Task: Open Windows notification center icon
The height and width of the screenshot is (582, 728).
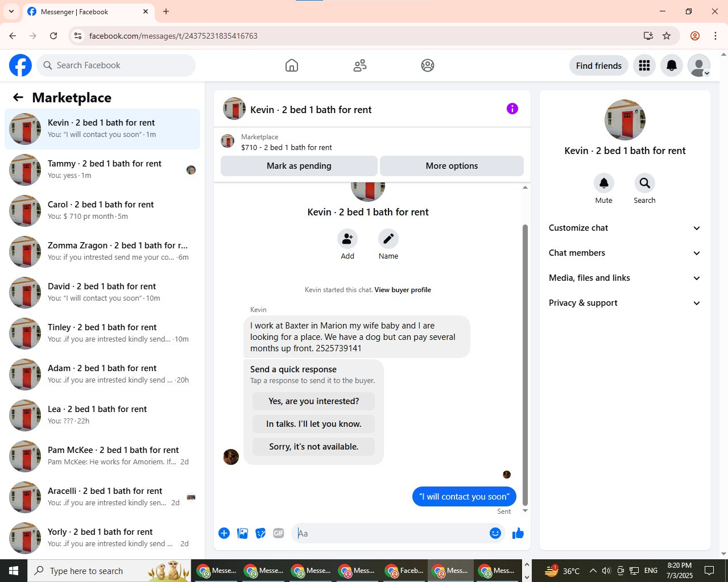Action: [709, 571]
